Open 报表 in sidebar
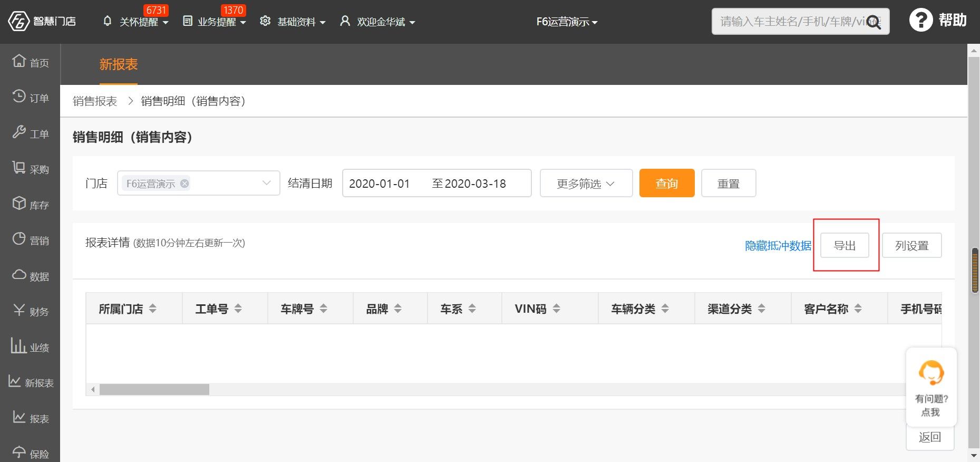This screenshot has width=980, height=462. pos(30,418)
